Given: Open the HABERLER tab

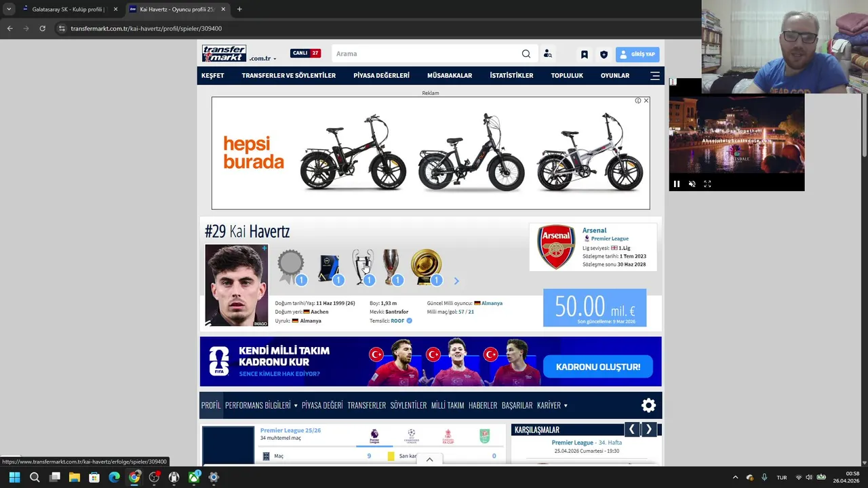Looking at the screenshot, I should pos(483,405).
